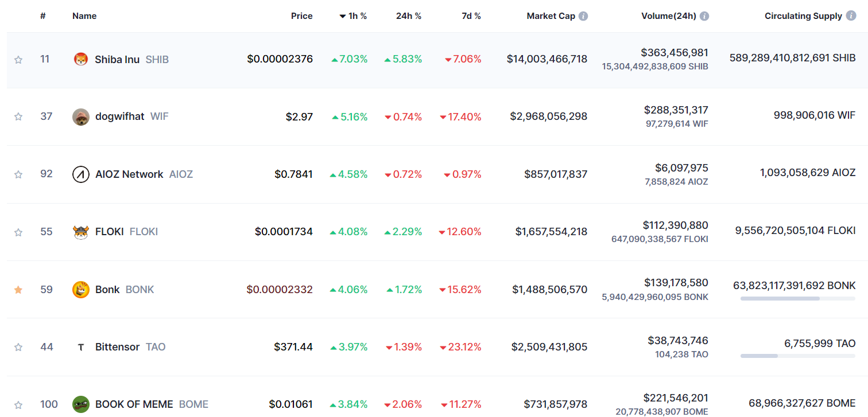Open the Bonk BONK page
The height and width of the screenshot is (417, 868).
[x=125, y=289]
